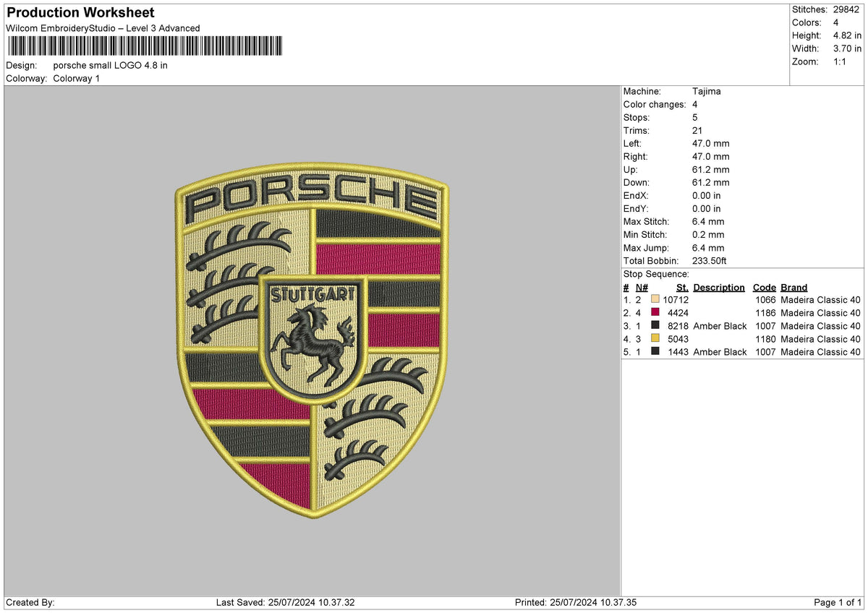Click the Porsche crest embroidery preview

click(312, 340)
